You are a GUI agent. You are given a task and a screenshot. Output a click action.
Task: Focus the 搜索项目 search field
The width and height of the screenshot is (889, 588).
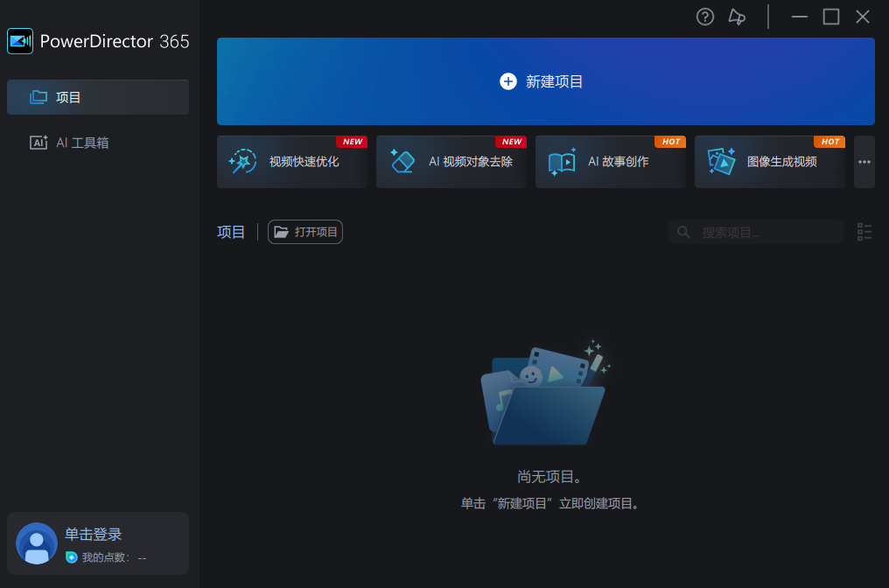756,232
